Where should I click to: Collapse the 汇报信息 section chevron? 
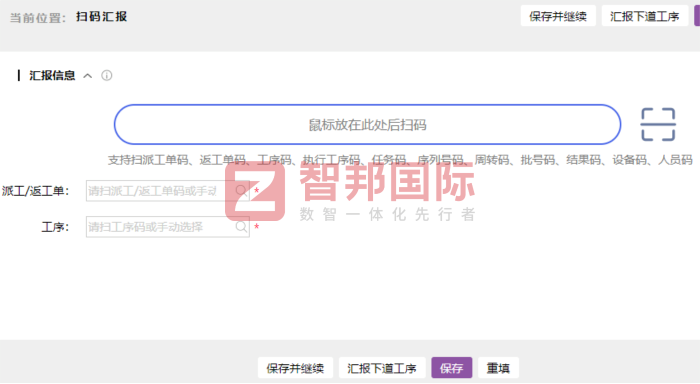(88, 76)
